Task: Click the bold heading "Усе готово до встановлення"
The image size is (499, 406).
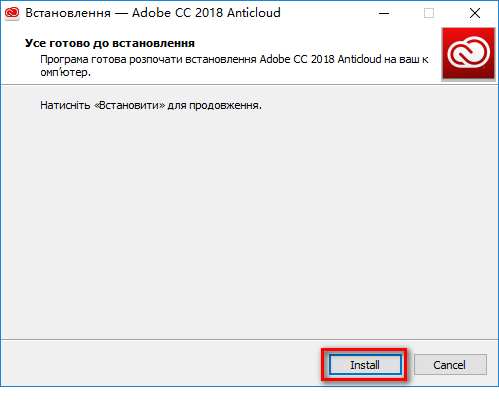Action: point(110,43)
